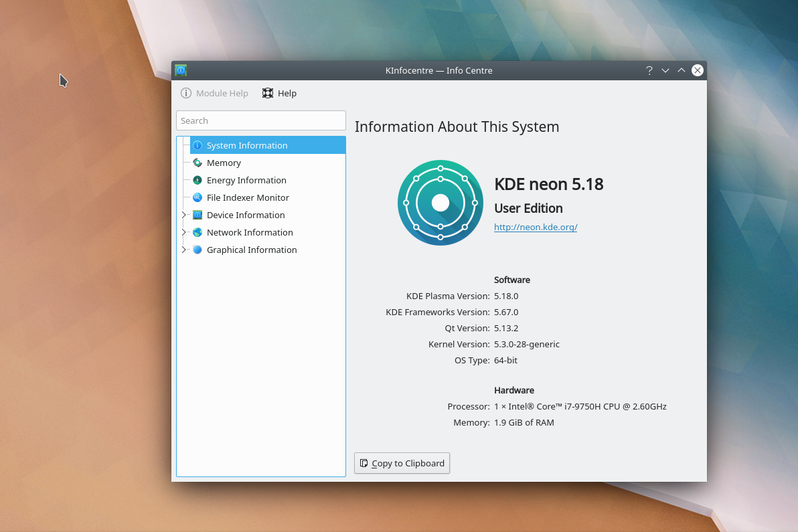798x532 pixels.
Task: Open the Help menu
Action: click(x=278, y=93)
